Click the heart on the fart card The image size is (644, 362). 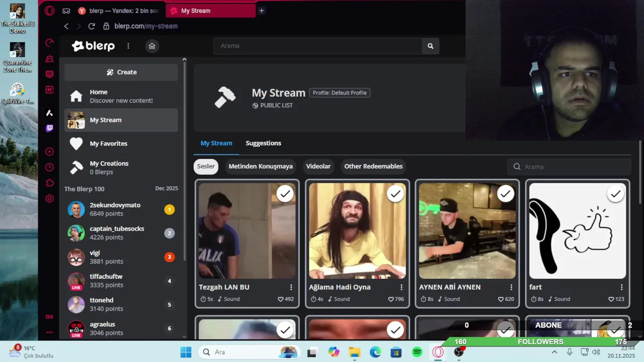point(611,299)
